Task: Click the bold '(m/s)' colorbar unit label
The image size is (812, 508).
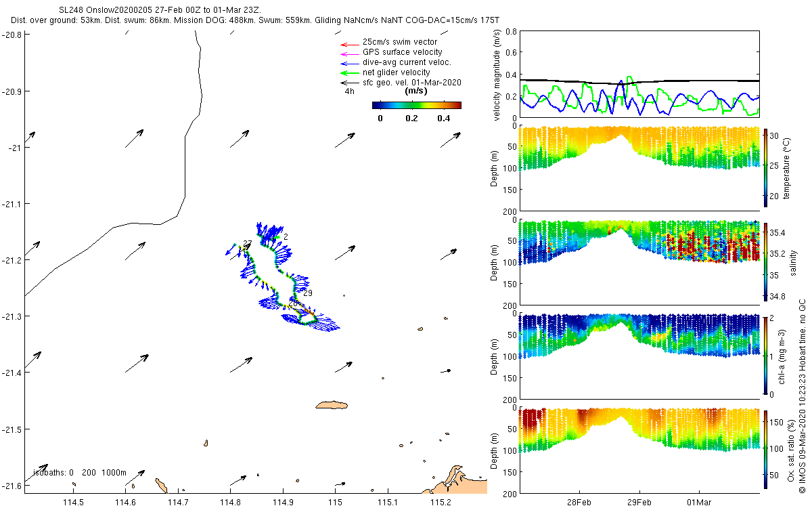Action: click(x=415, y=91)
